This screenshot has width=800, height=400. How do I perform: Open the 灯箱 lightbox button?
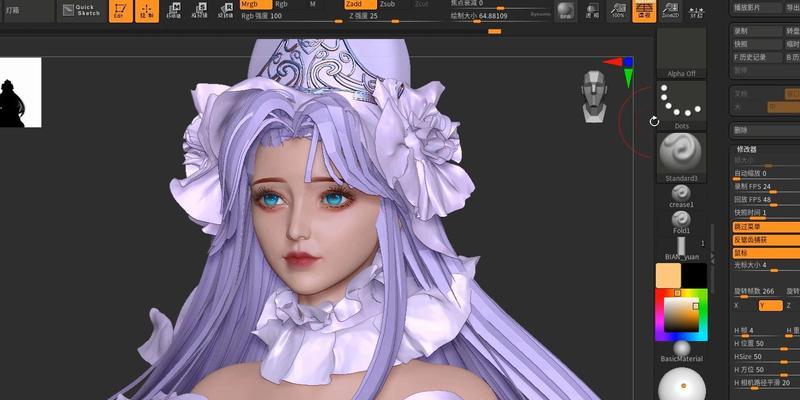[28, 10]
